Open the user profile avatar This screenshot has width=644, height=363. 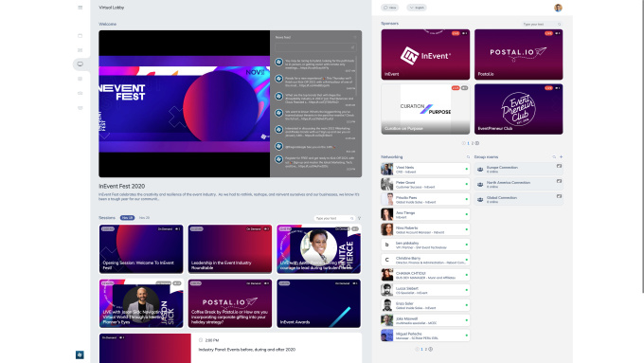tap(558, 8)
